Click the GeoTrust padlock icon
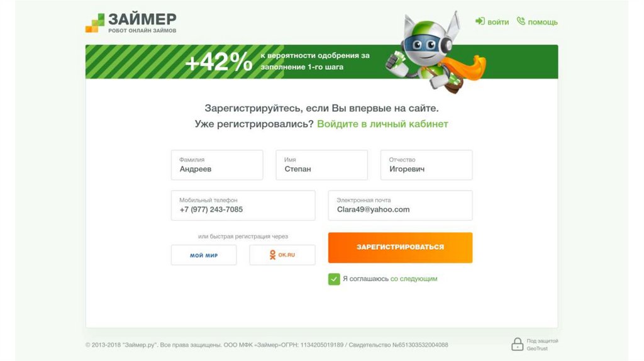The height and width of the screenshot is (361, 644). pyautogui.click(x=517, y=344)
